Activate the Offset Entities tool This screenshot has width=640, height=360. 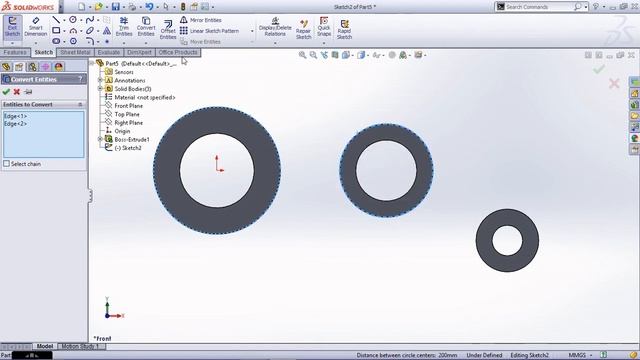[168, 29]
